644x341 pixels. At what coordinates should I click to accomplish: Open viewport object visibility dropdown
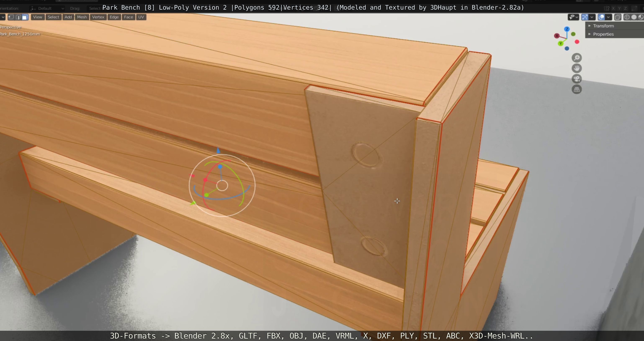pos(573,17)
